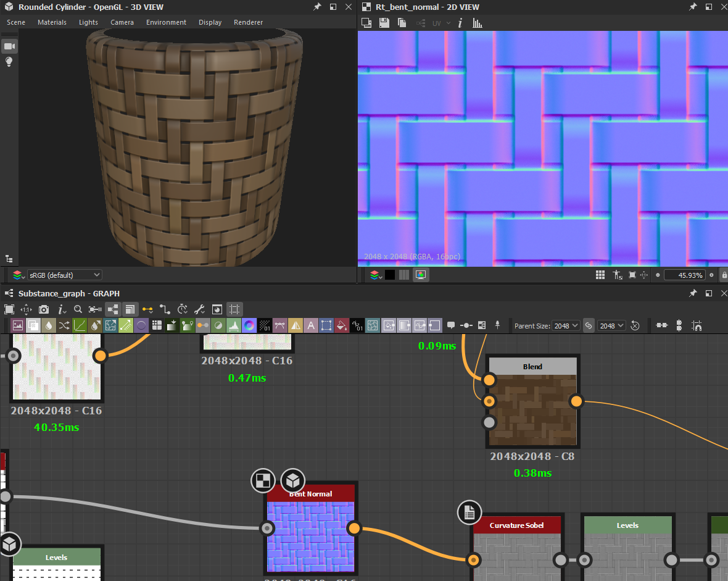
Task: Save the 2D view image as bitmap
Action: 384,23
